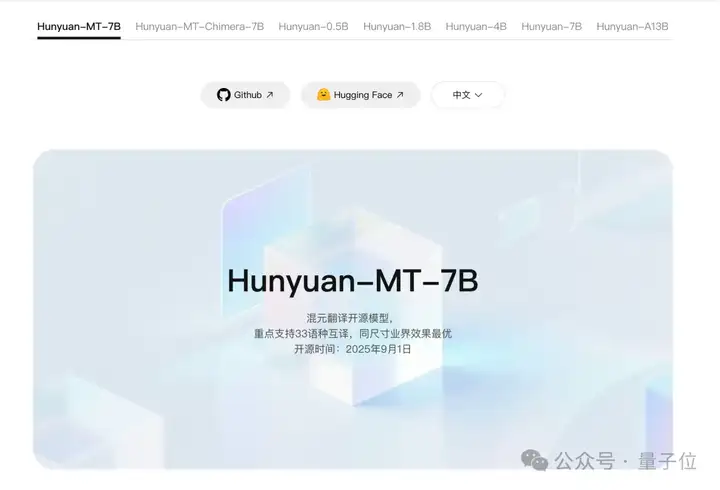Open the Hunyuan-4B tab
Screen dimensions: 720x490
pyautogui.click(x=476, y=27)
